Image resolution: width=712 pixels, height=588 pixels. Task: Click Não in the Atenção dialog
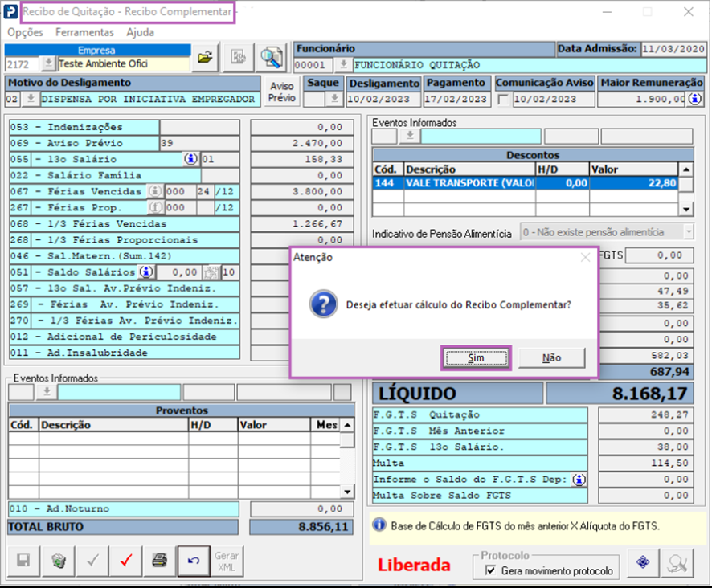(551, 357)
